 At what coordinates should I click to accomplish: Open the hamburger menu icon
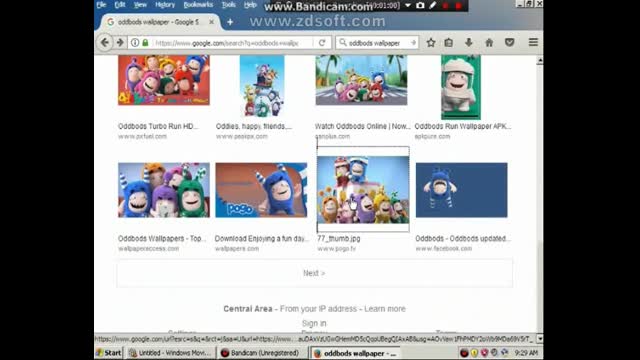533,42
